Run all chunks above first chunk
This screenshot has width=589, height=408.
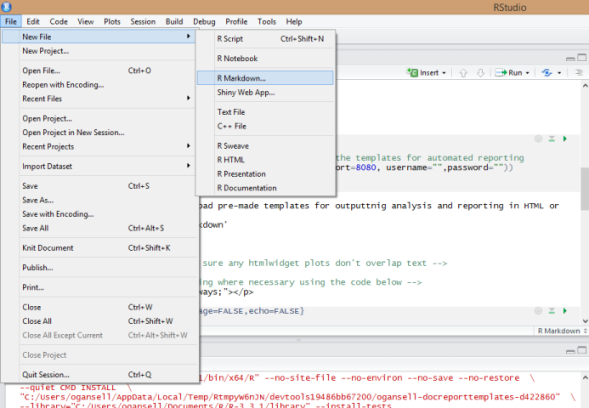click(x=551, y=139)
